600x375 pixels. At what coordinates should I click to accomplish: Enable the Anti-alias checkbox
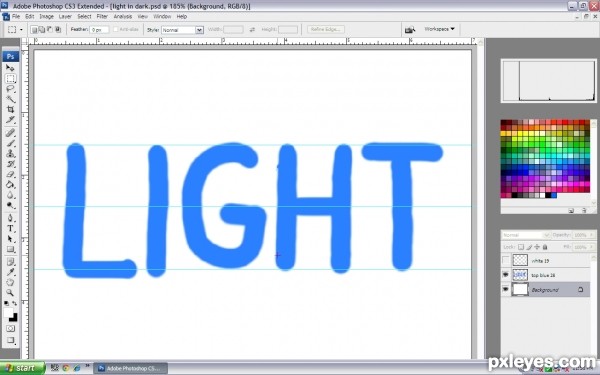(116, 29)
